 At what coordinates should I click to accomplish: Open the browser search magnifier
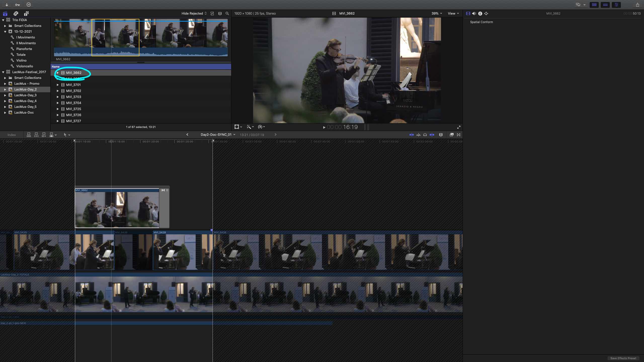tap(227, 13)
